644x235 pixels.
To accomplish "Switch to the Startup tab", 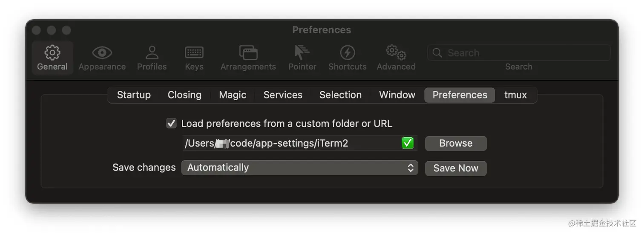I will (x=134, y=95).
